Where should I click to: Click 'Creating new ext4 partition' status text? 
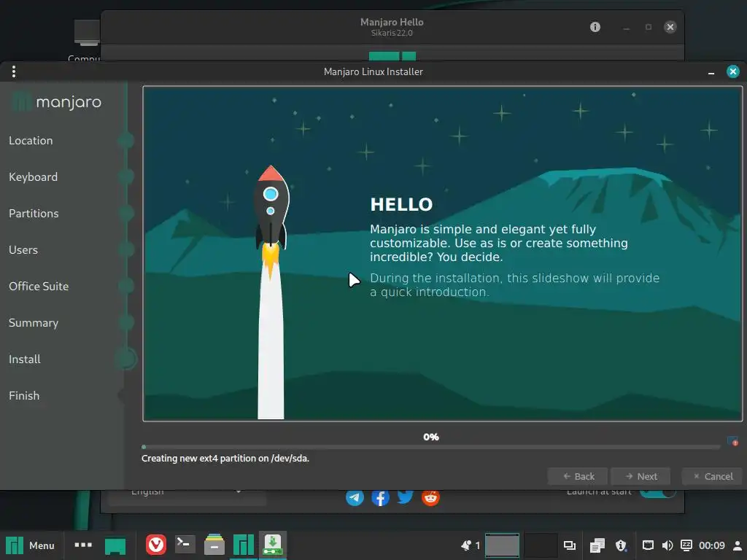[x=225, y=458]
